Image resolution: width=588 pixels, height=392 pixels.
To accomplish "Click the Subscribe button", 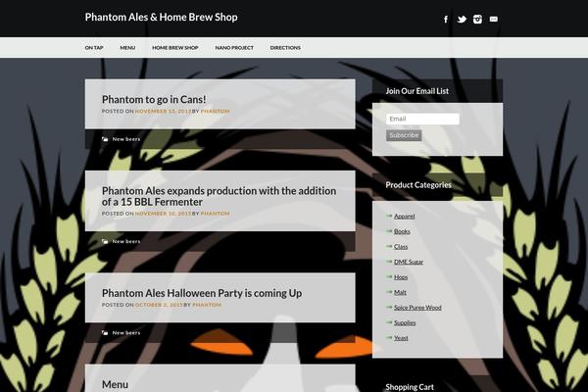I will point(404,135).
